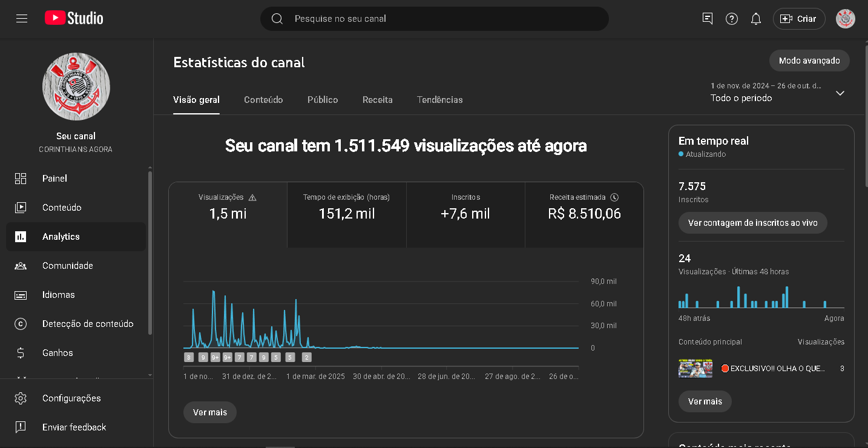This screenshot has height=448, width=868.
Task: Click Enviar feedback in the sidebar
Action: pyautogui.click(x=76, y=427)
